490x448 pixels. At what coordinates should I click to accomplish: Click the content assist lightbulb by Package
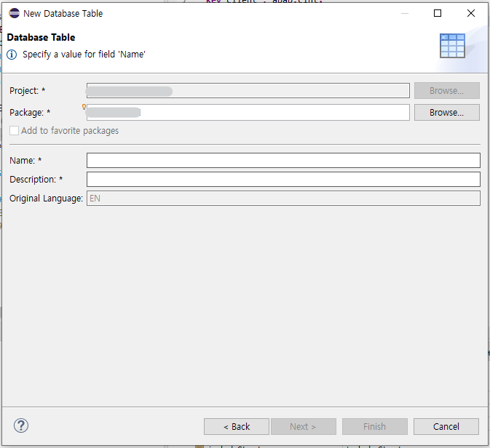point(84,107)
